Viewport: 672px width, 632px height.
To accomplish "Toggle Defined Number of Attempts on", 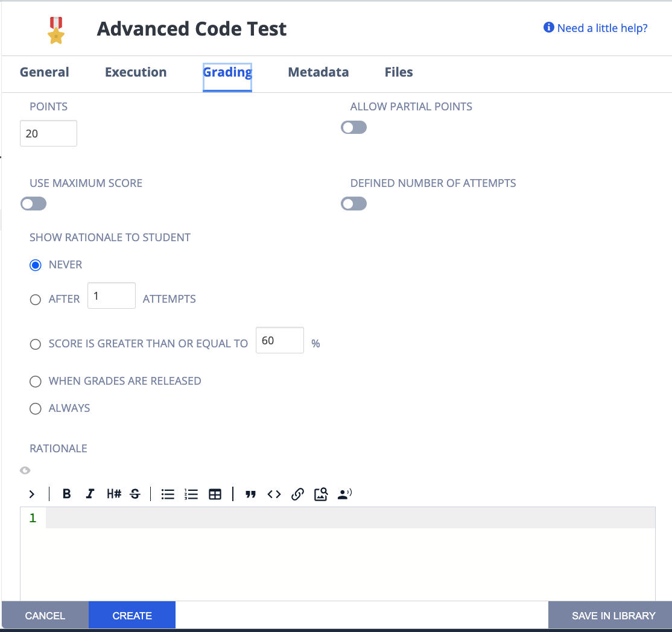I will (x=353, y=204).
